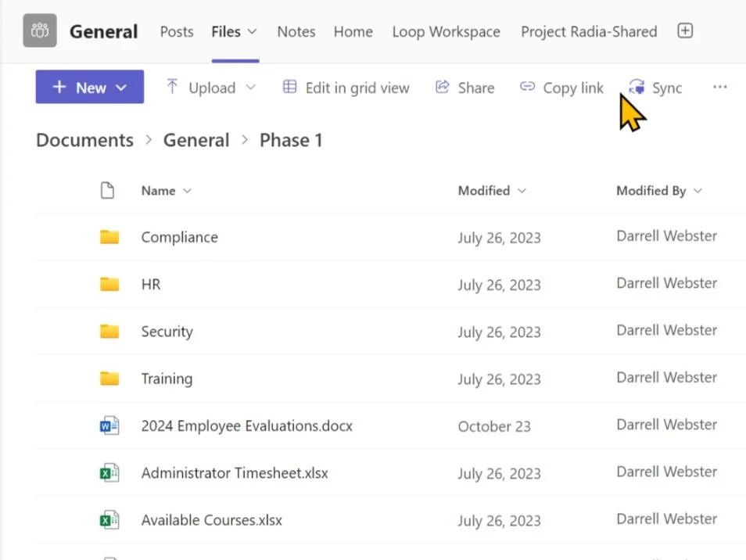Navigate to Documents via the breadcrumb
The height and width of the screenshot is (560, 746).
tap(84, 140)
